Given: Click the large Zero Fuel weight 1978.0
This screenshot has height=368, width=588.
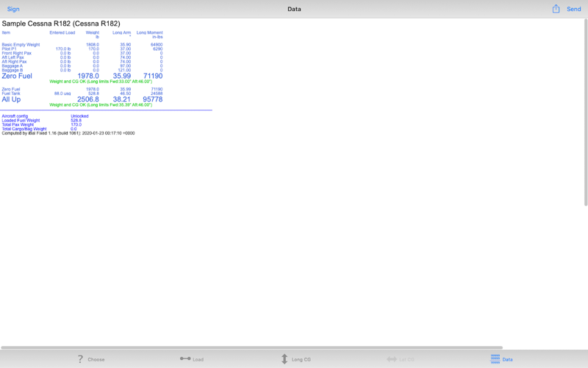Looking at the screenshot, I should (88, 76).
